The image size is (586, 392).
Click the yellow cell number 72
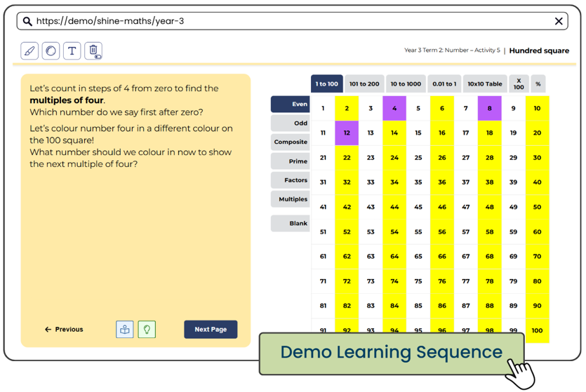point(347,281)
